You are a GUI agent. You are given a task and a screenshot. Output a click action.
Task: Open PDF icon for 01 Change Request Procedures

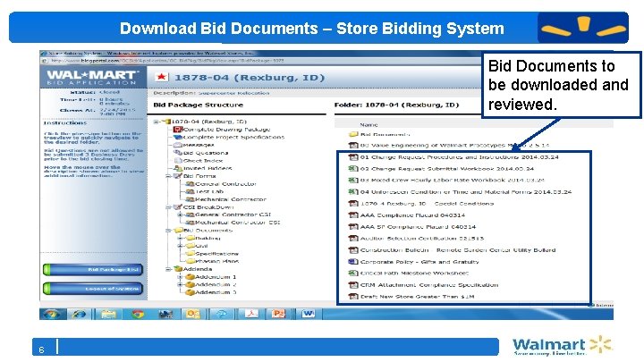pyautogui.click(x=353, y=156)
